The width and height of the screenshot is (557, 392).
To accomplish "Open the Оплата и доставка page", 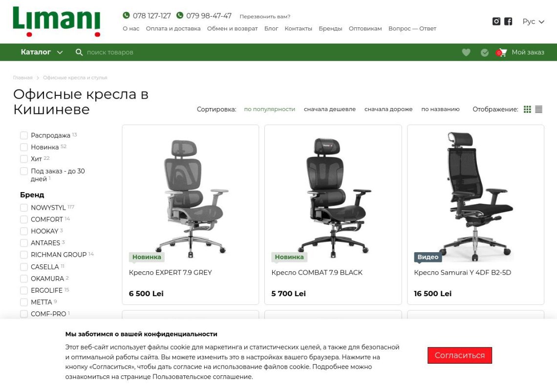I will (x=173, y=28).
